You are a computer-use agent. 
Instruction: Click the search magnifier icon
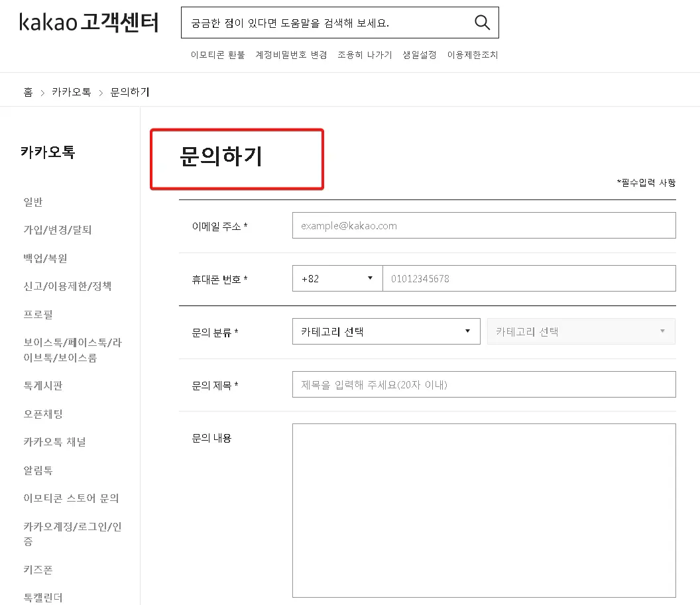(482, 23)
